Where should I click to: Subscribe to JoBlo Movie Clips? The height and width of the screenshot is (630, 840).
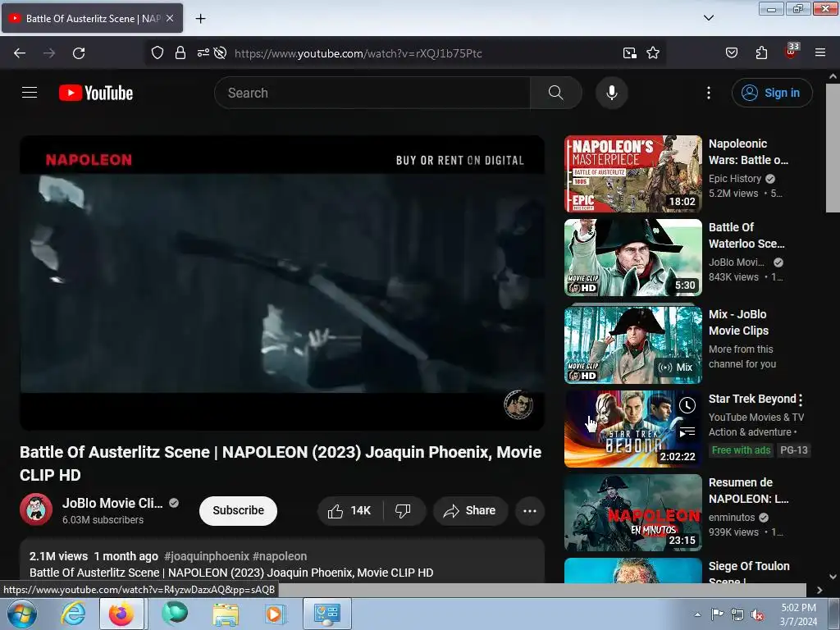[238, 510]
